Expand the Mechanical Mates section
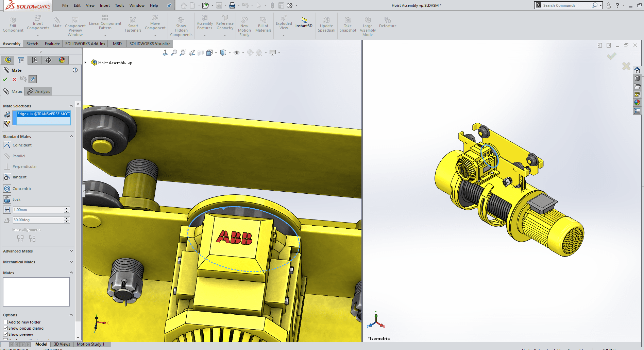 pos(71,262)
